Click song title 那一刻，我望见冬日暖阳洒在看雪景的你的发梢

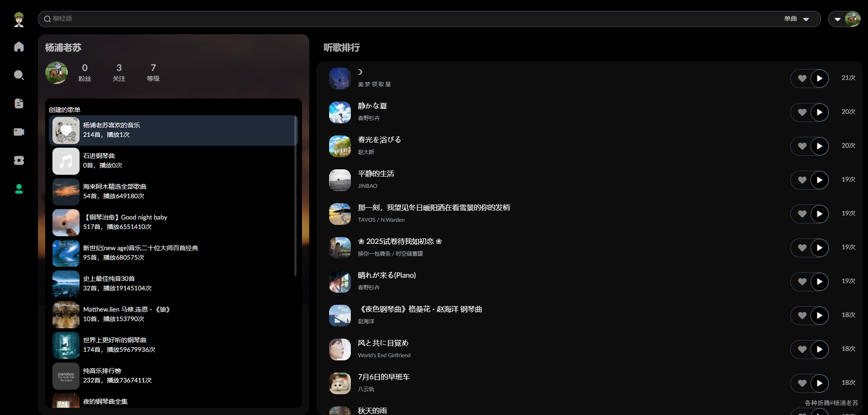[434, 208]
